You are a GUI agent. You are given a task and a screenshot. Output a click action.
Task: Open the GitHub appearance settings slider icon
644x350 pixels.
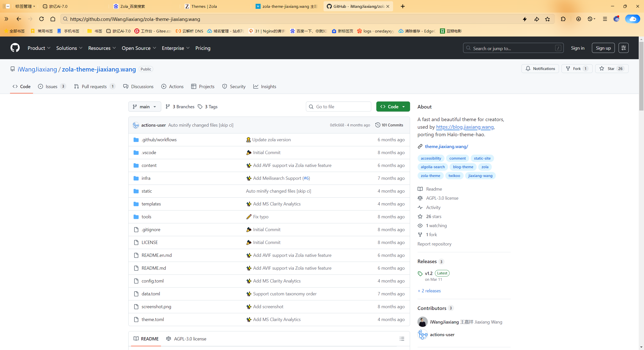pos(624,48)
